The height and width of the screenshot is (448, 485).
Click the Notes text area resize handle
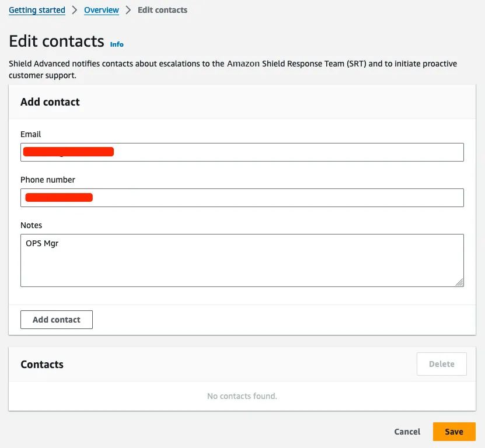tap(459, 282)
